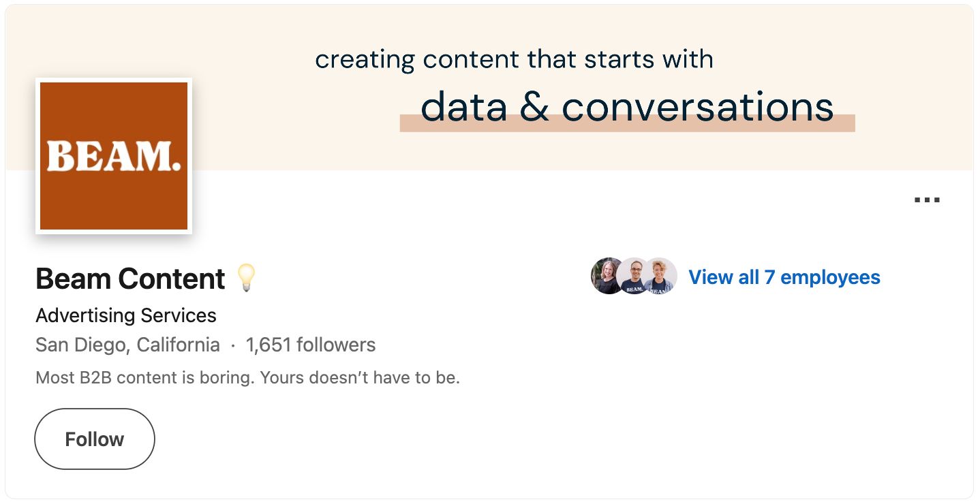Click the leftmost employee avatar photo
The image size is (980, 504).
coord(606,276)
